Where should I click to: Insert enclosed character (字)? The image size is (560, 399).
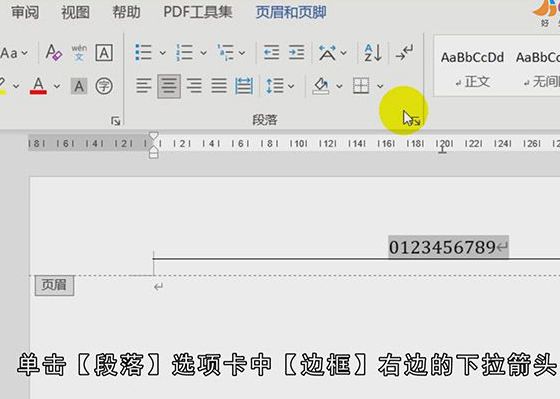104,86
